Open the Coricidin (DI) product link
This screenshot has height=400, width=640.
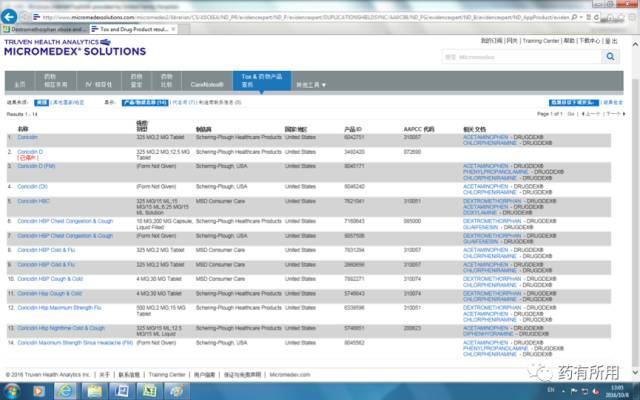(x=32, y=187)
